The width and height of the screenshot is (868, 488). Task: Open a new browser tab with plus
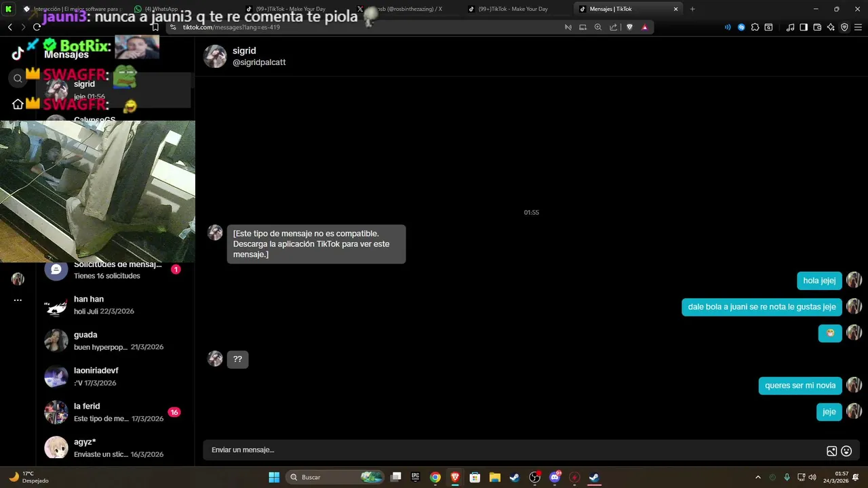coord(692,9)
